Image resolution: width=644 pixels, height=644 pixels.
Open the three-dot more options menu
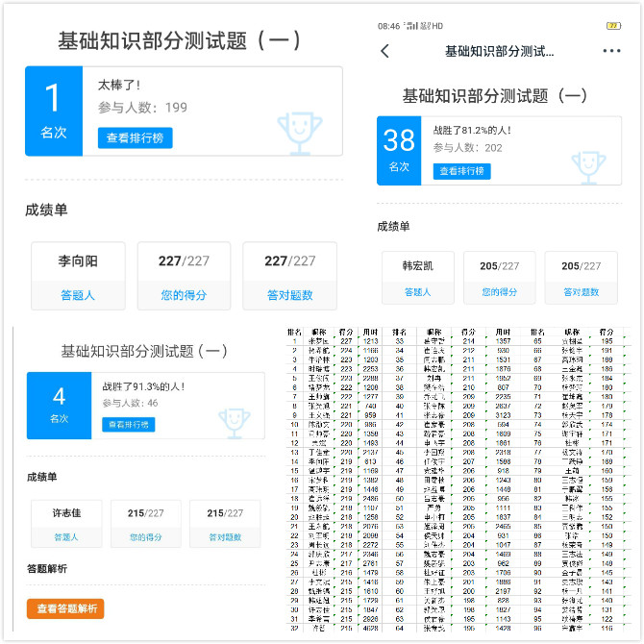(x=611, y=51)
